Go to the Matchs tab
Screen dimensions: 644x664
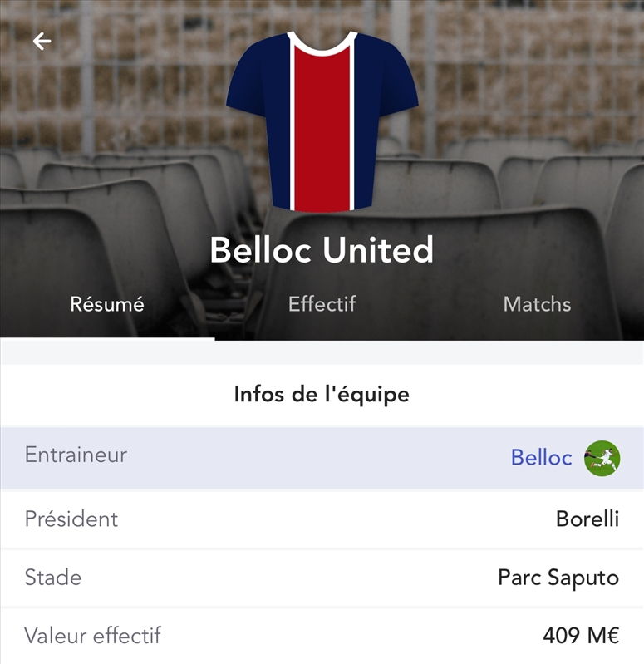click(x=537, y=304)
